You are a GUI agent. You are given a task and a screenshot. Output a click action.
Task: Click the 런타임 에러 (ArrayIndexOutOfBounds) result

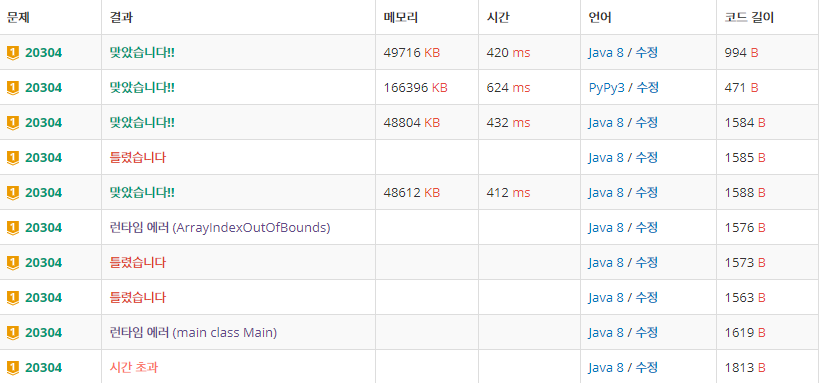click(x=220, y=227)
